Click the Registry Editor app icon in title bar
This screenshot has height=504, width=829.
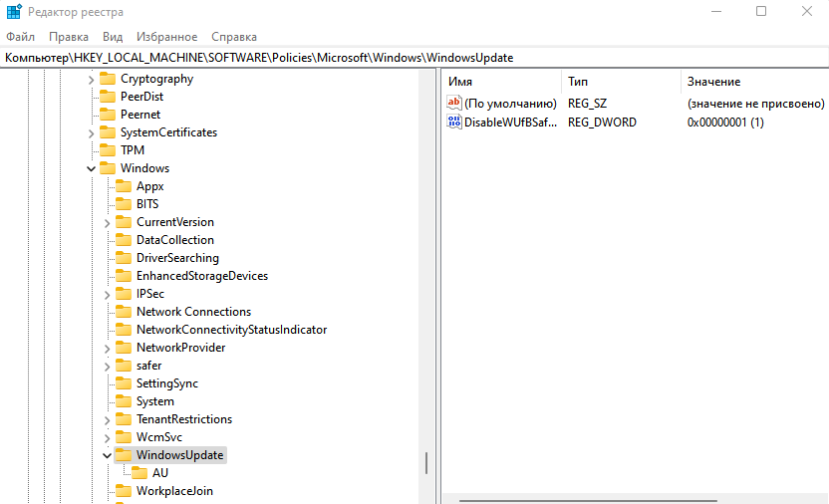pos(13,12)
